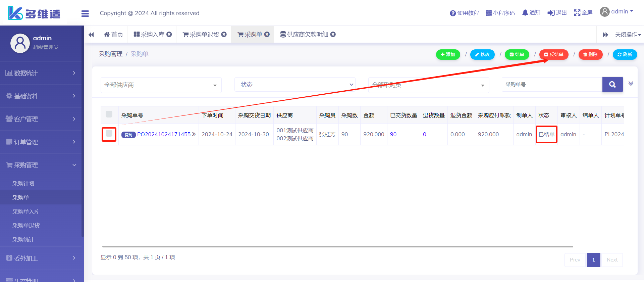
Task: Tick the select-all checkbox in table header
Action: click(109, 114)
